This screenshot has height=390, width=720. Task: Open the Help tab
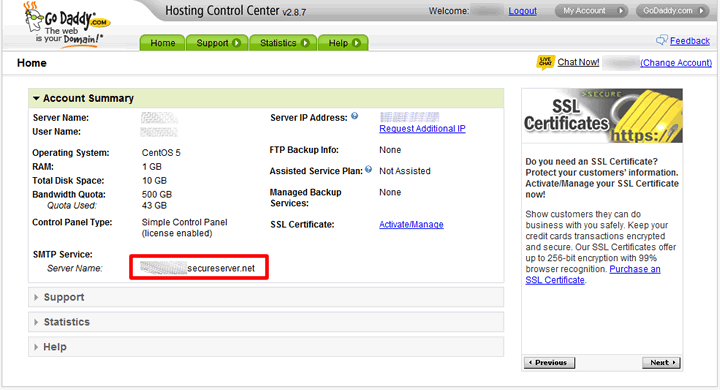click(x=343, y=43)
